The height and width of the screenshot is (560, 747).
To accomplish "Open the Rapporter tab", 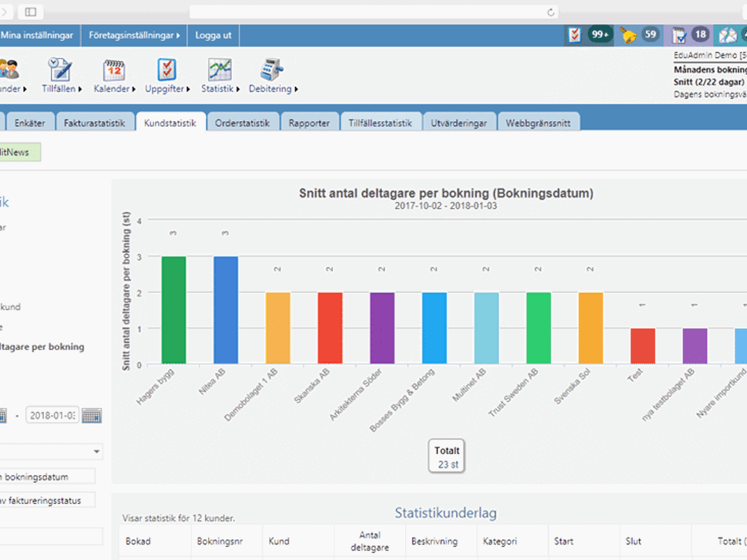I will click(309, 123).
